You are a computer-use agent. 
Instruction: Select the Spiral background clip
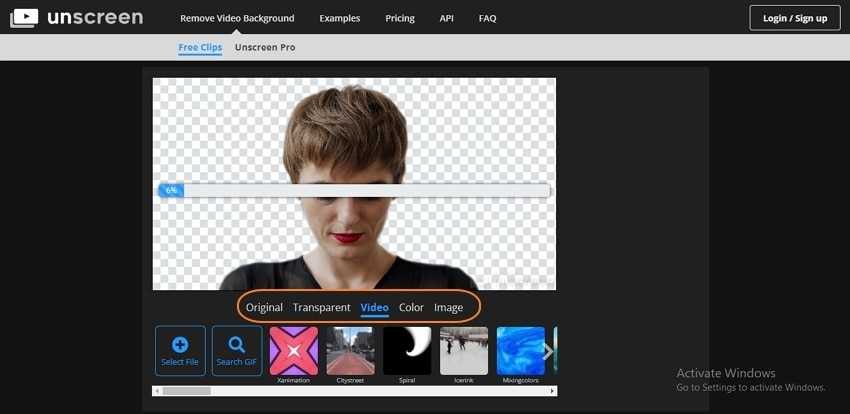click(x=407, y=351)
